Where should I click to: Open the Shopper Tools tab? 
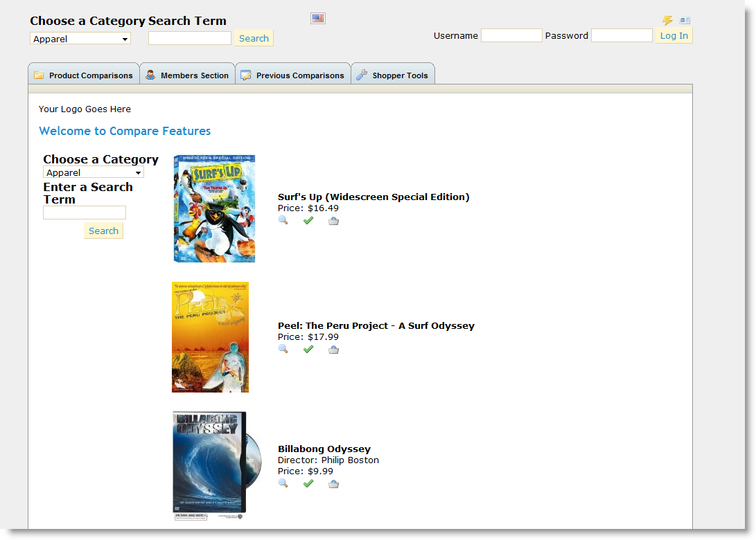tap(393, 75)
